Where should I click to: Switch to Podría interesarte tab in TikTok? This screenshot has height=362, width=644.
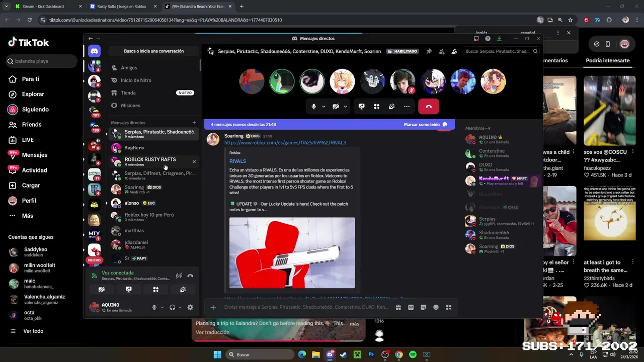(x=607, y=60)
